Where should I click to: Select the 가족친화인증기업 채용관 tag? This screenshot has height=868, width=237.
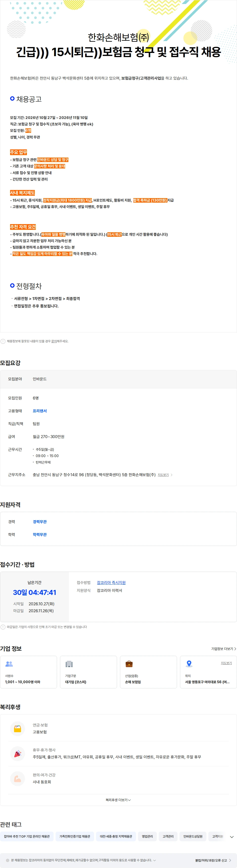tap(75, 836)
